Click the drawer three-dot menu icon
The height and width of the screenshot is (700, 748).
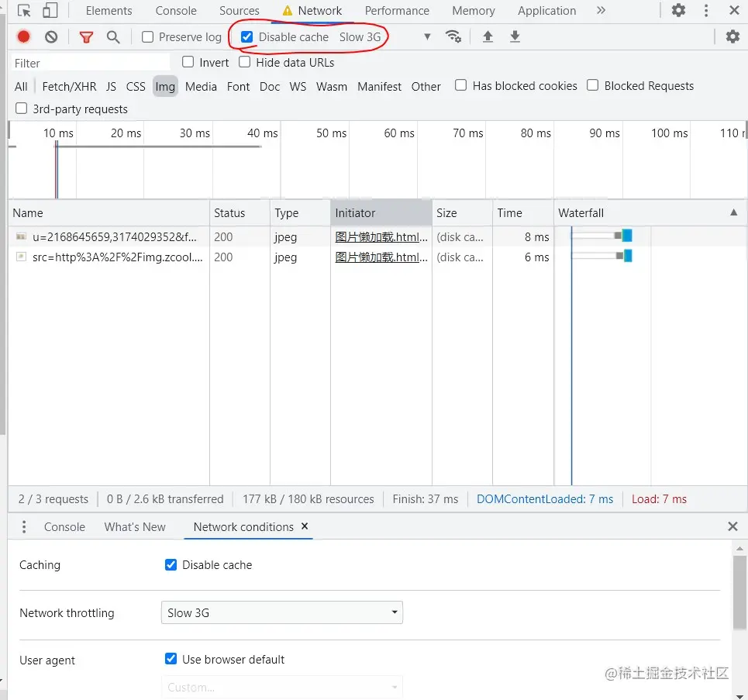click(x=24, y=527)
